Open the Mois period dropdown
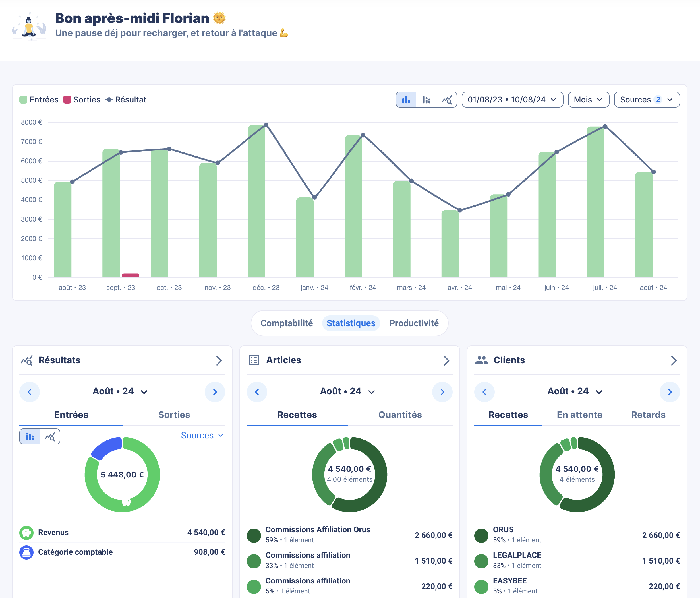The height and width of the screenshot is (598, 700). click(x=589, y=100)
